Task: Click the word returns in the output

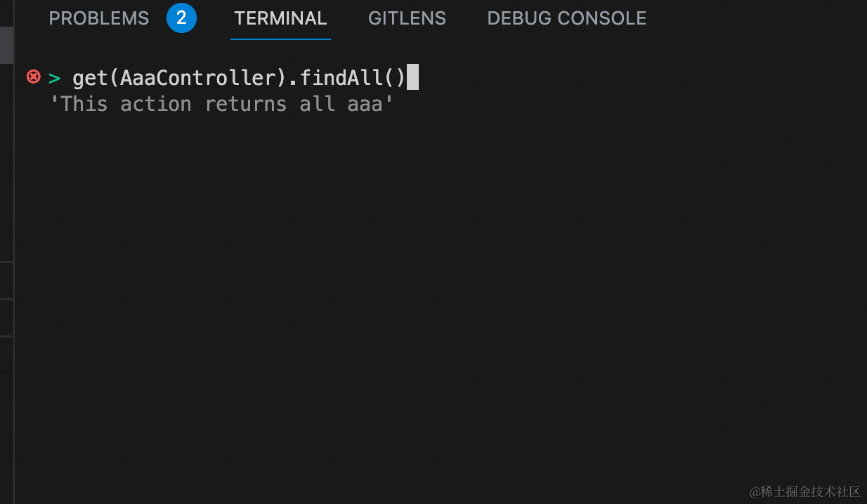Action: (x=245, y=104)
